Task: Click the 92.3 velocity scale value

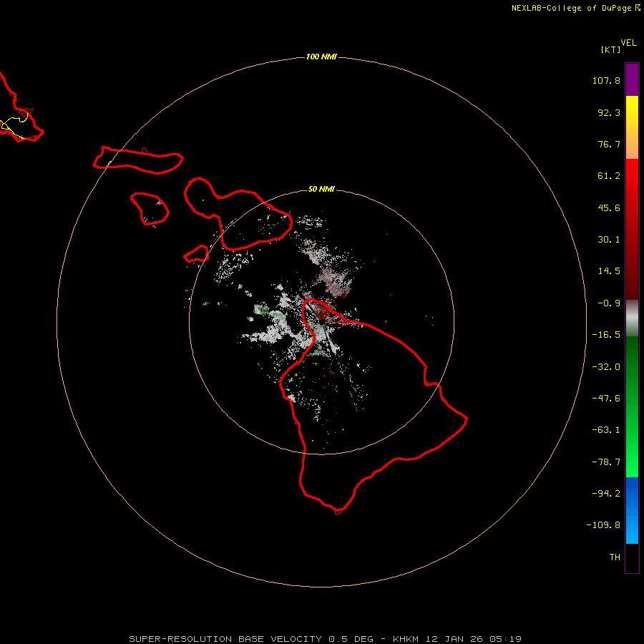Action: click(x=609, y=112)
